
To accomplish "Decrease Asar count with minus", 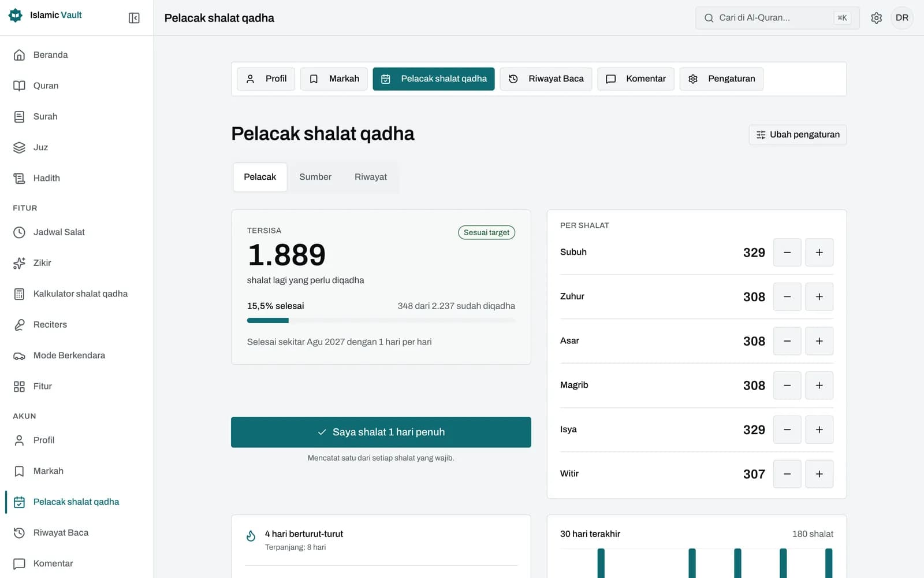I will click(x=787, y=341).
